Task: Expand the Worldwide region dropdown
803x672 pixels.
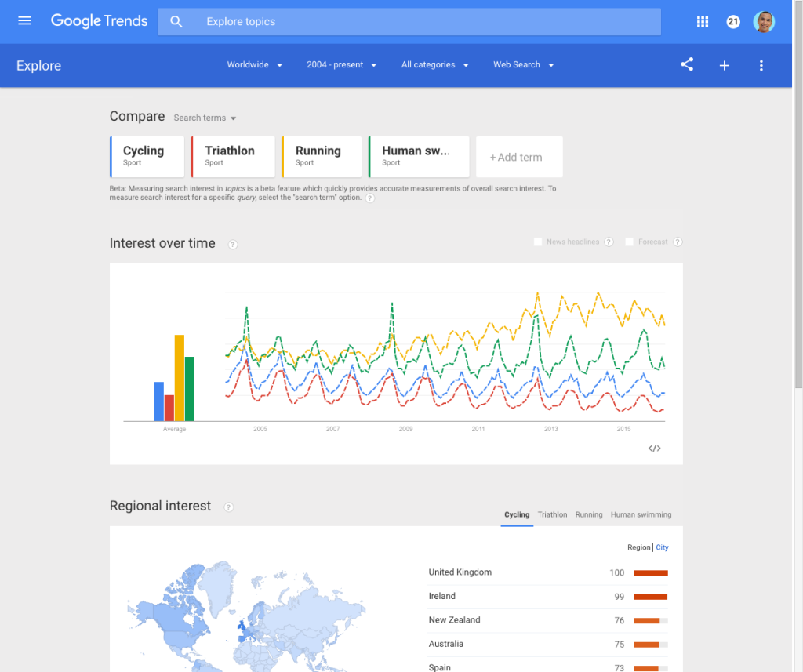Action: [255, 65]
